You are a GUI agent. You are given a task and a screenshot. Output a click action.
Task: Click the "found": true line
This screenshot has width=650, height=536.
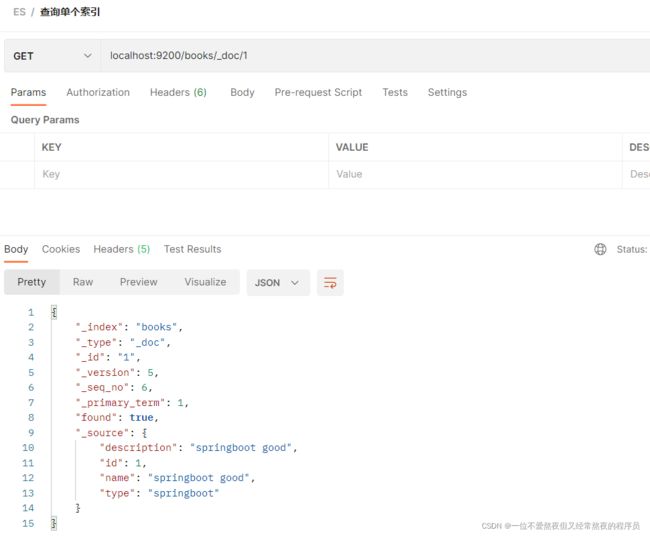click(x=117, y=417)
